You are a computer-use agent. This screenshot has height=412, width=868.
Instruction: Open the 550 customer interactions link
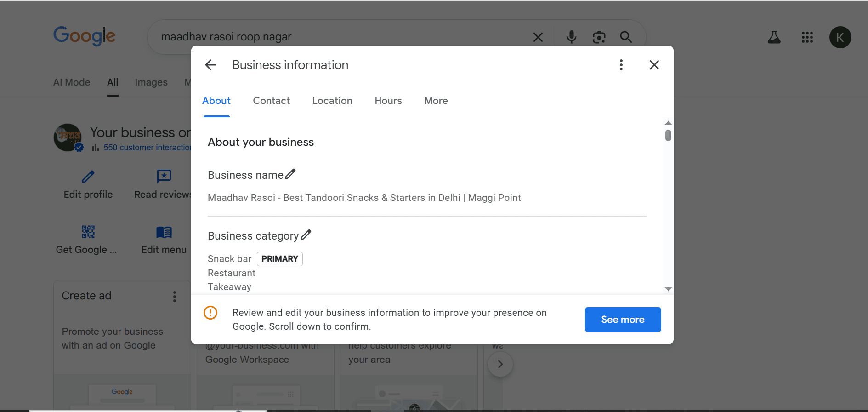pyautogui.click(x=147, y=148)
